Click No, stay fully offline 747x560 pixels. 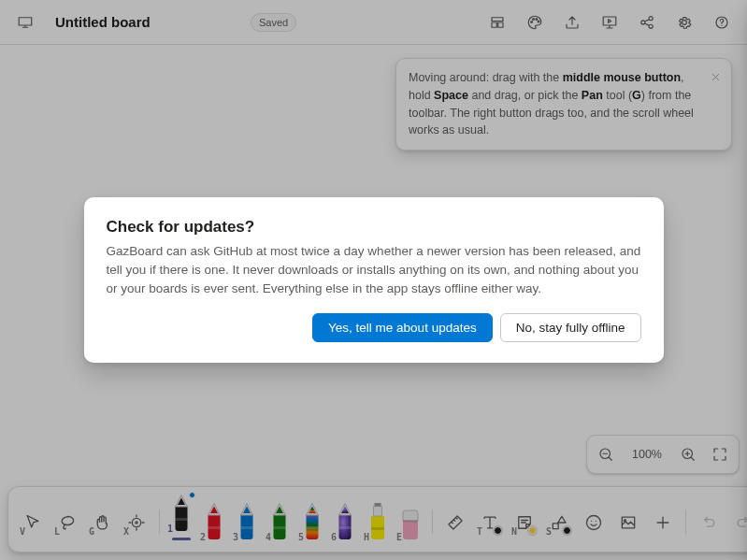(x=570, y=327)
